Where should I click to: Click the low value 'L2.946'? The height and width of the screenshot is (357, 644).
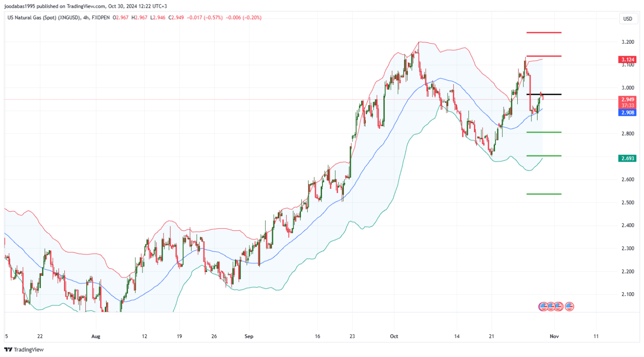tap(158, 18)
